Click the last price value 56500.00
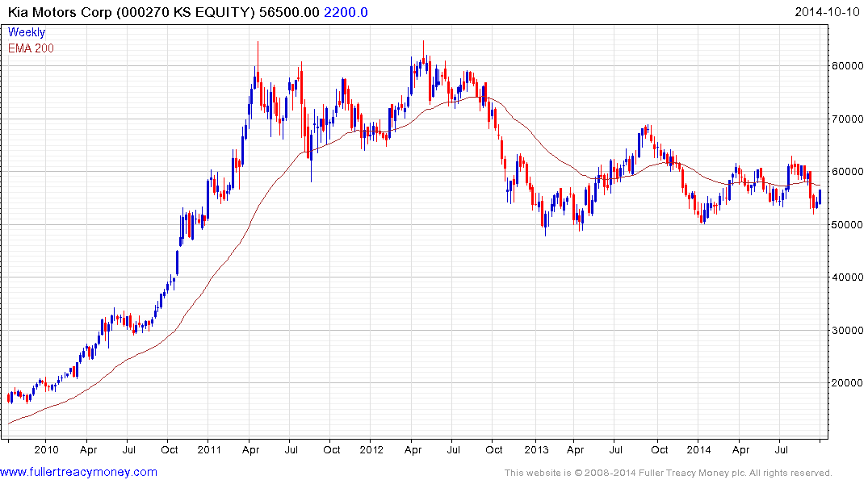Image resolution: width=868 pixels, height=484 pixels. 289,12
